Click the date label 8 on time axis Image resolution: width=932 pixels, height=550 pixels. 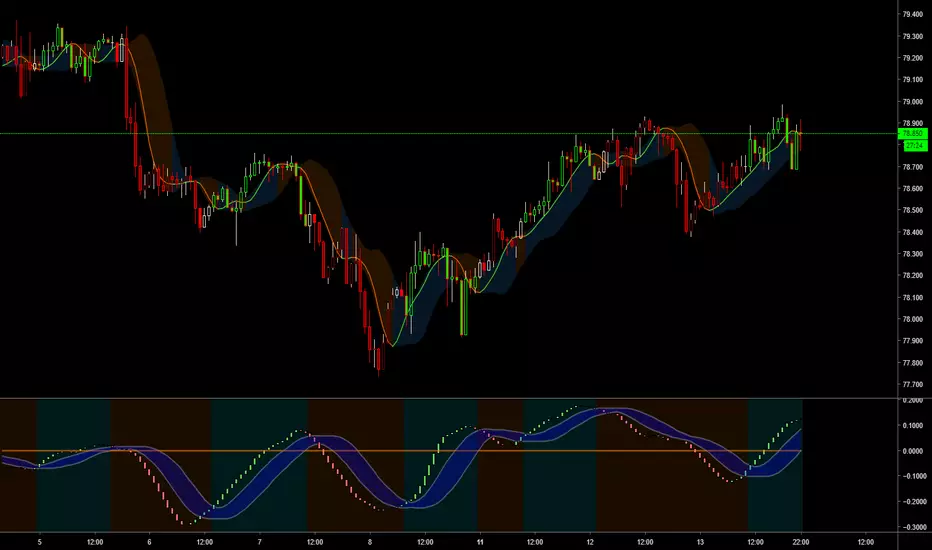(370, 542)
